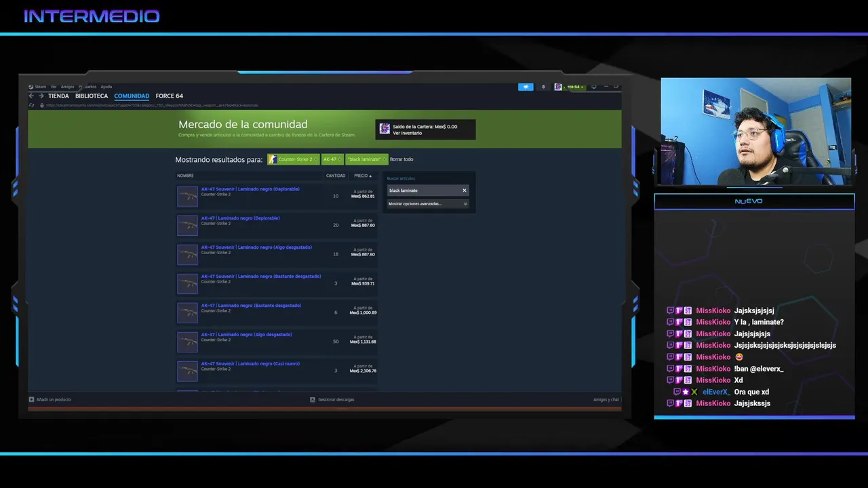
Task: Go forward with the Steam forward arrow
Action: pos(41,96)
